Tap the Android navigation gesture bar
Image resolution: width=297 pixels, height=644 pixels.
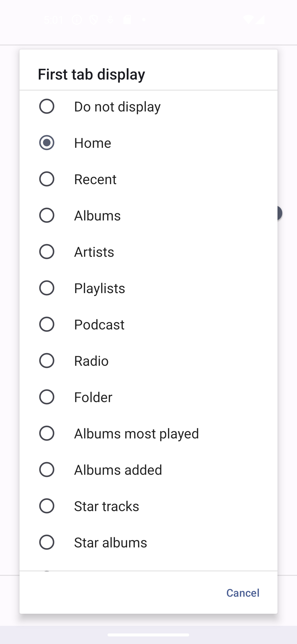point(148,635)
